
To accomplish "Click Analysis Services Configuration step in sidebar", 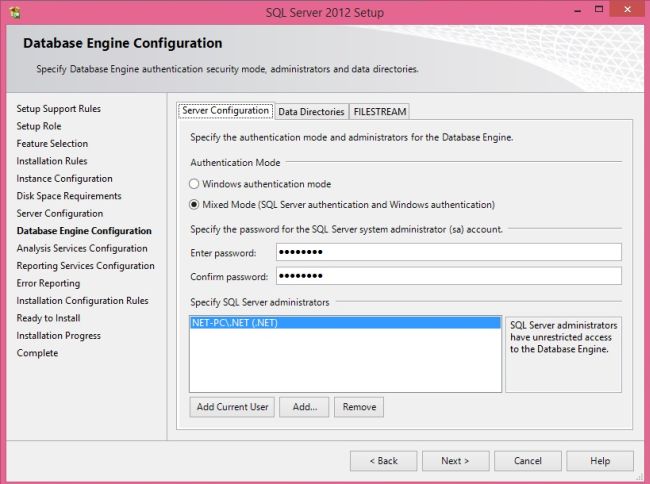I will (x=82, y=249).
